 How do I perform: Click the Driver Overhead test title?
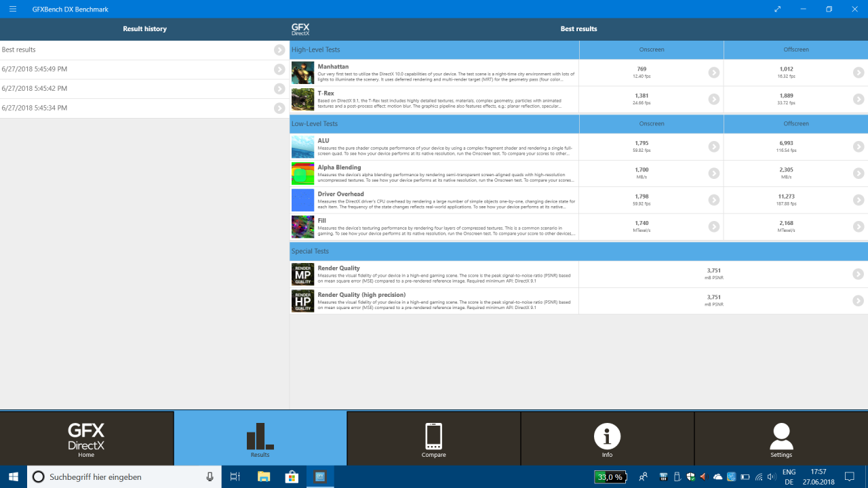(x=340, y=194)
